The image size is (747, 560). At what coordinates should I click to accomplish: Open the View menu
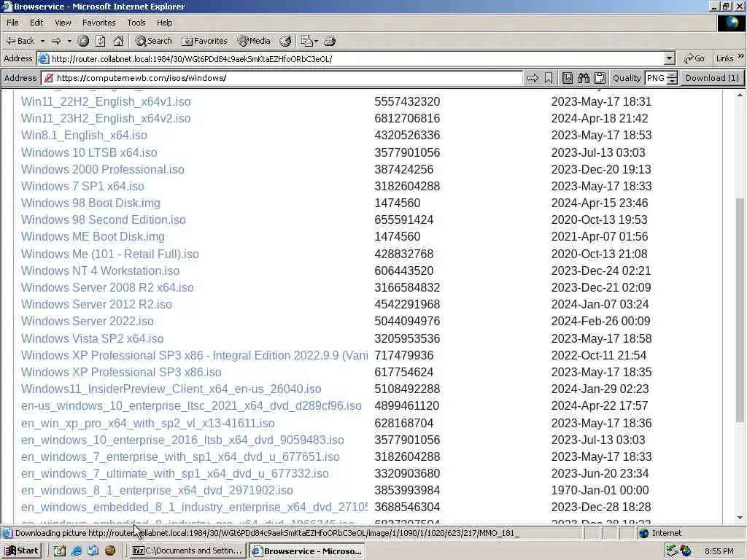point(63,23)
